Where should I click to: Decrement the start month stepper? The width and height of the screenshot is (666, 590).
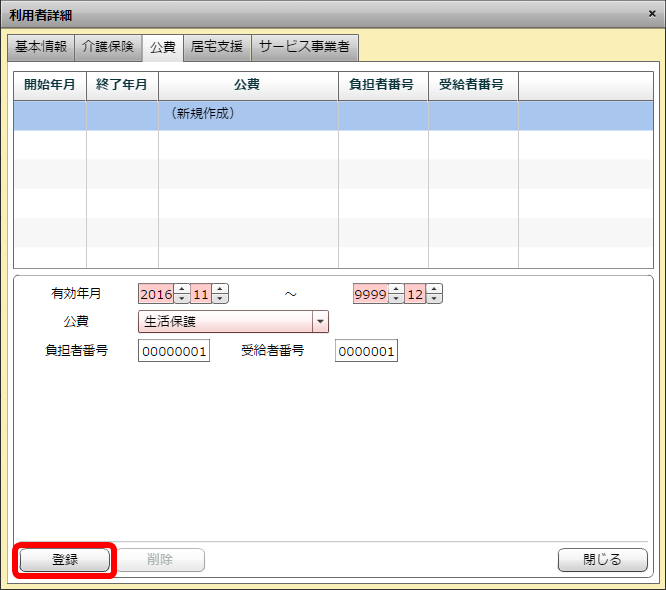221,298
